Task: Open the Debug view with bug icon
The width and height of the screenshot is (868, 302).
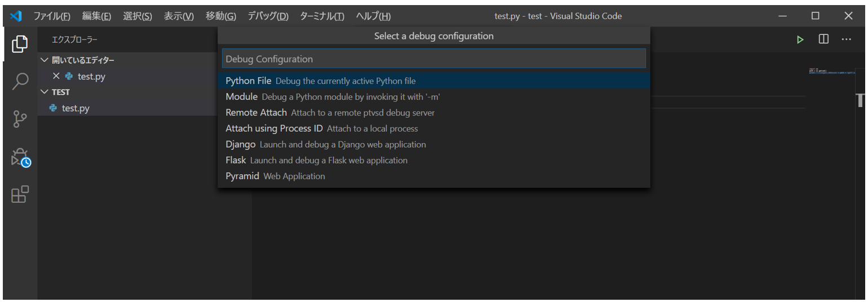Action: (20, 157)
